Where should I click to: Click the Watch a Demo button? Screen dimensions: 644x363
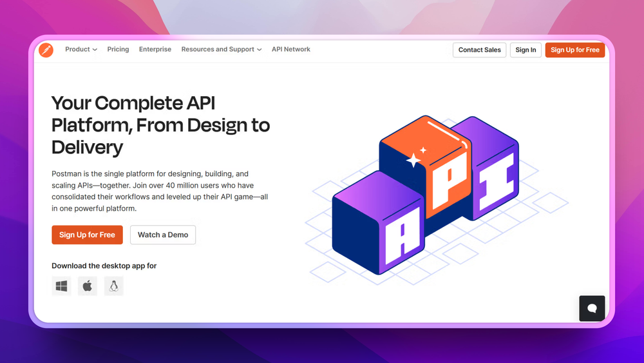click(x=163, y=235)
